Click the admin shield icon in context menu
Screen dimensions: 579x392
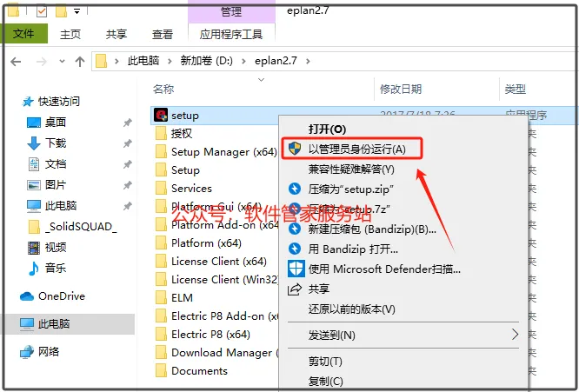click(295, 149)
